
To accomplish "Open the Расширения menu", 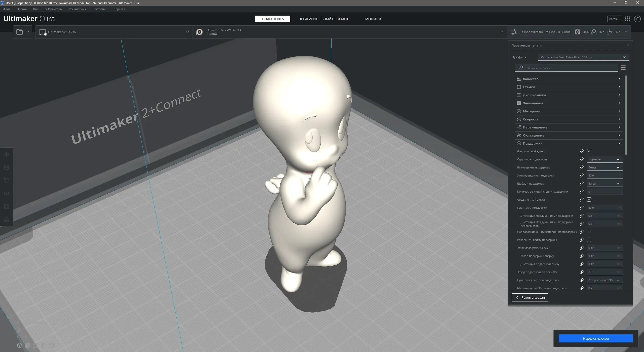I will click(77, 9).
